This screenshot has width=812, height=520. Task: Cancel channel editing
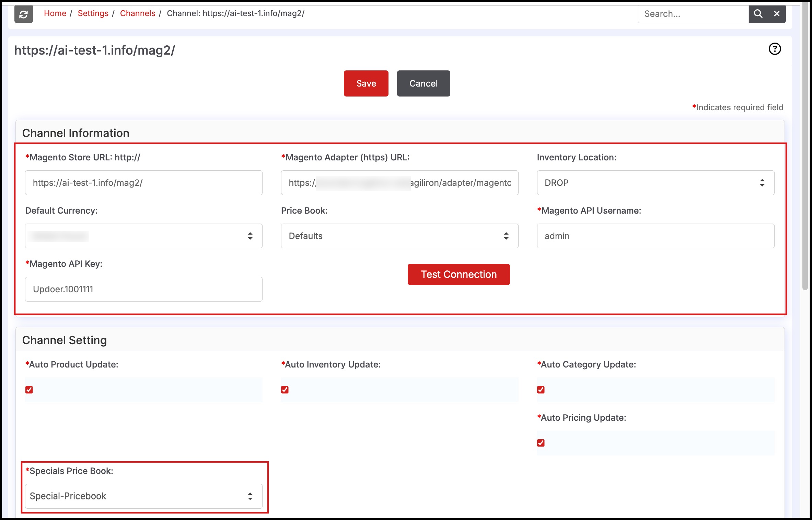pyautogui.click(x=424, y=83)
